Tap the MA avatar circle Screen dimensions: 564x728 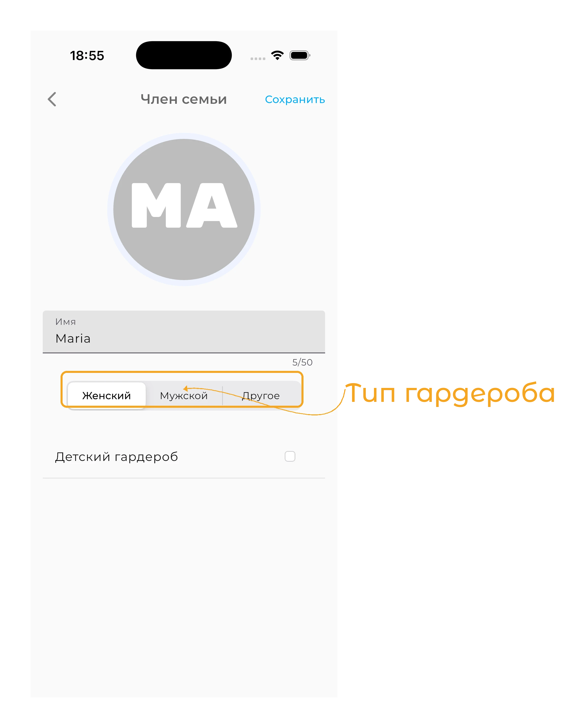point(184,209)
